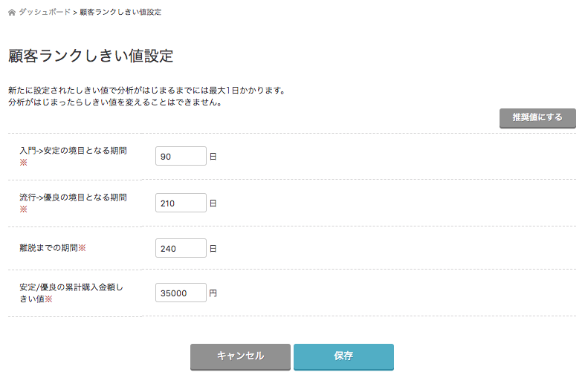
Task: Focus the 入門->安定 period field showing 90
Action: pos(181,156)
